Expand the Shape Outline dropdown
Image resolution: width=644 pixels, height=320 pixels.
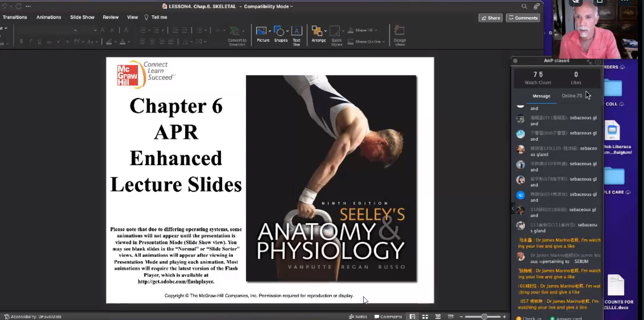pyautogui.click(x=384, y=42)
